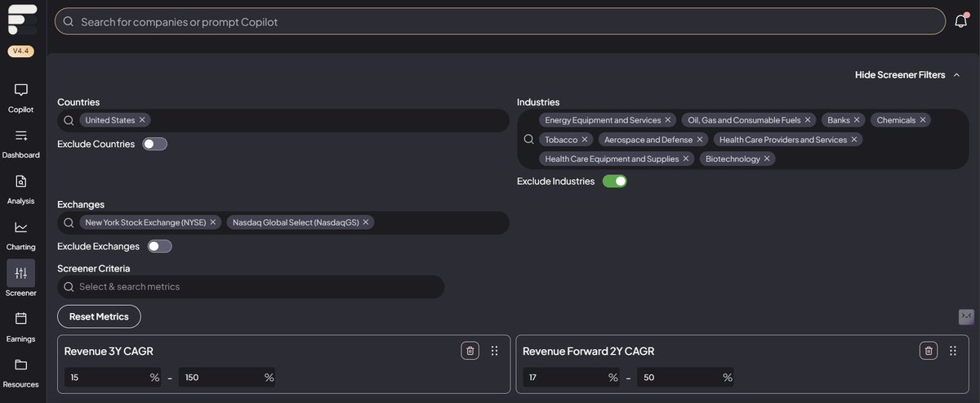Screen dimensions: 980x403
Task: Click the Countries search magnifier icon
Action: pos(69,120)
